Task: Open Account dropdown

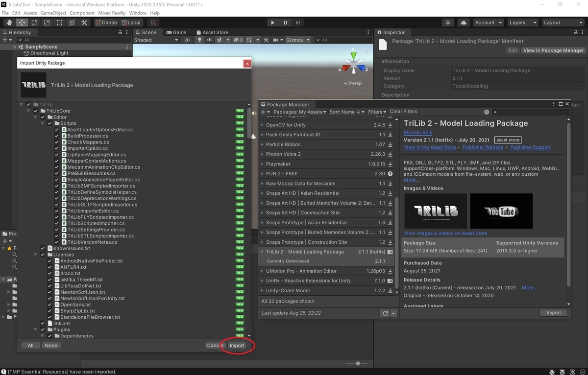Action: point(489,23)
